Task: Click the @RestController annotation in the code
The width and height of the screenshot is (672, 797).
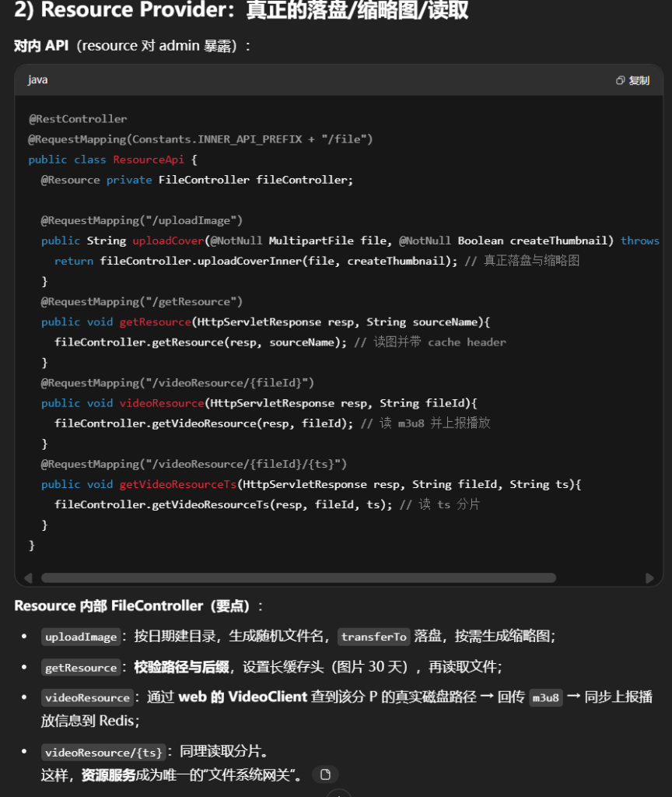Action: pos(78,119)
